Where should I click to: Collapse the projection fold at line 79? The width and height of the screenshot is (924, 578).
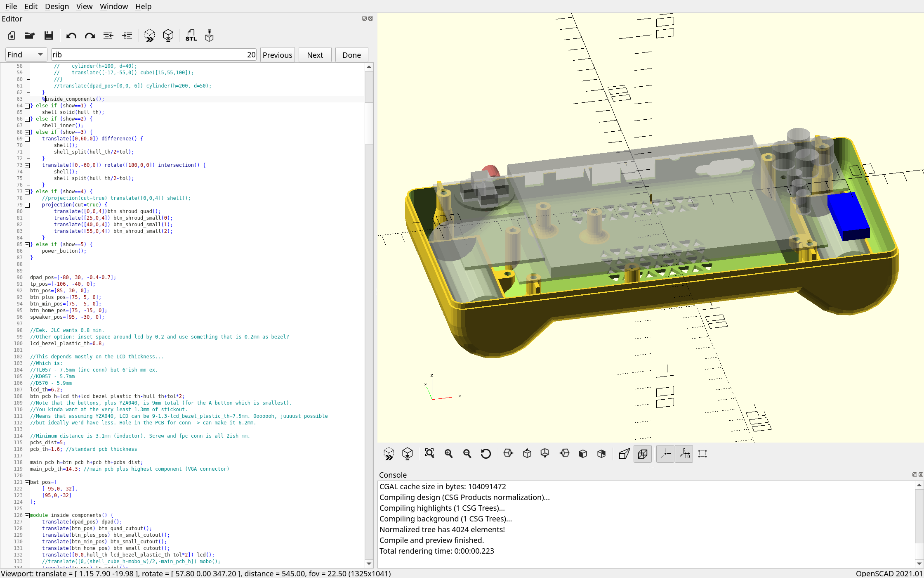point(27,205)
